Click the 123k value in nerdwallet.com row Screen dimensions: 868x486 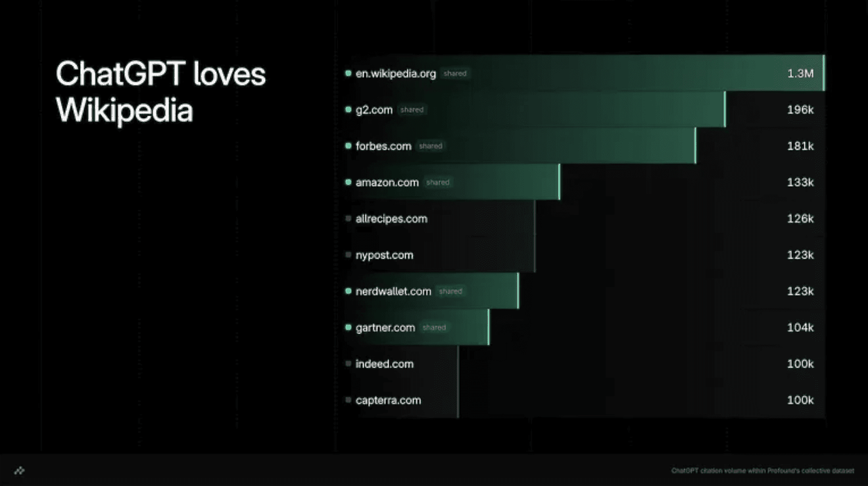pyautogui.click(x=800, y=291)
